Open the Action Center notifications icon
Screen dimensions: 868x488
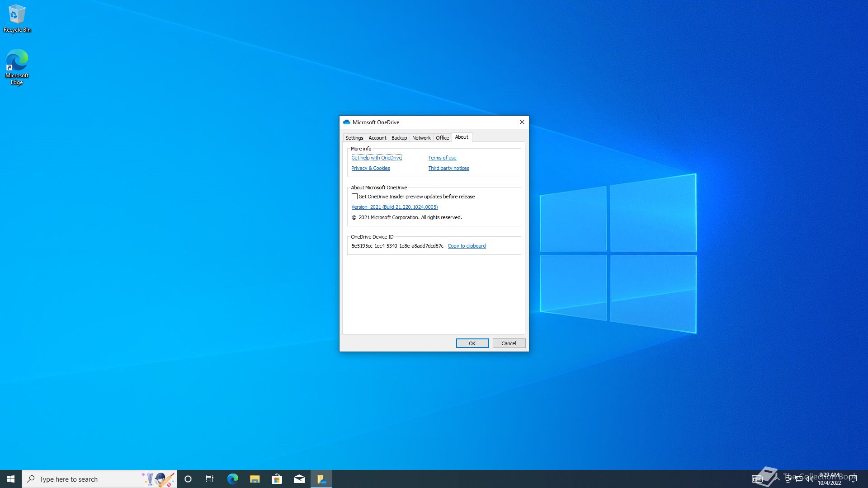[853, 479]
